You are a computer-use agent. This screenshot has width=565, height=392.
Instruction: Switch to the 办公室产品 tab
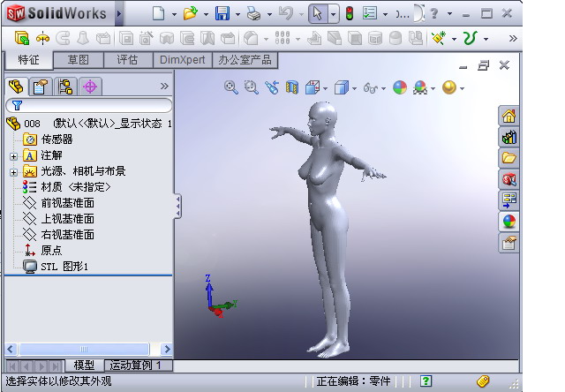tap(245, 60)
